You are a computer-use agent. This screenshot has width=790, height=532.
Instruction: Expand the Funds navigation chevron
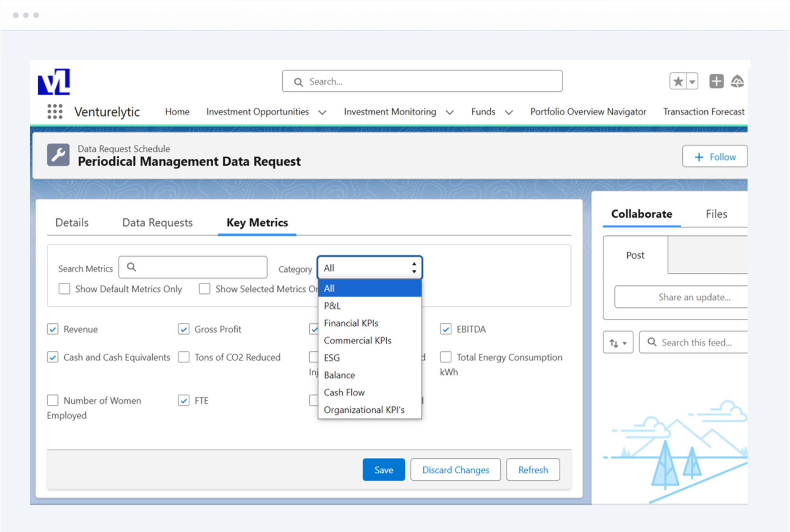[x=509, y=112]
